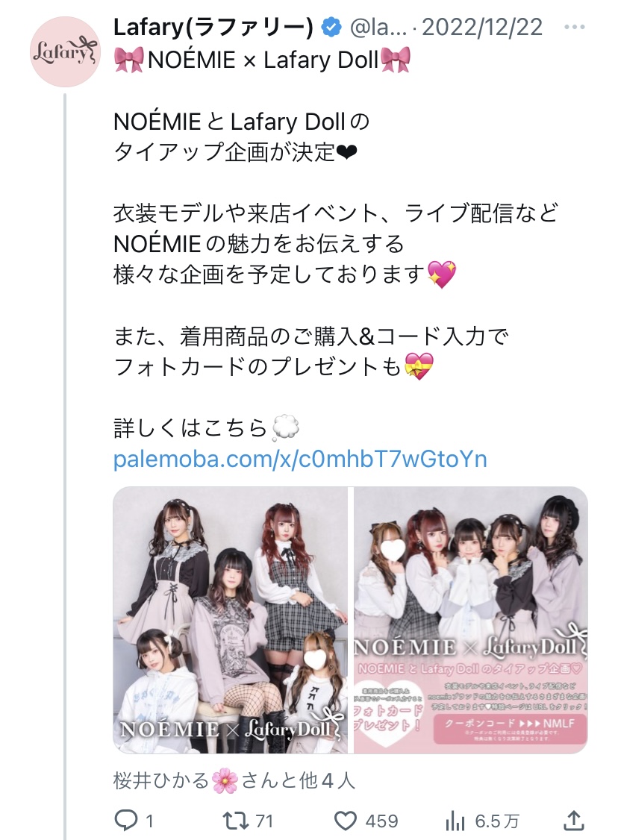
Task: Open the reply comment icon
Action: [x=126, y=820]
